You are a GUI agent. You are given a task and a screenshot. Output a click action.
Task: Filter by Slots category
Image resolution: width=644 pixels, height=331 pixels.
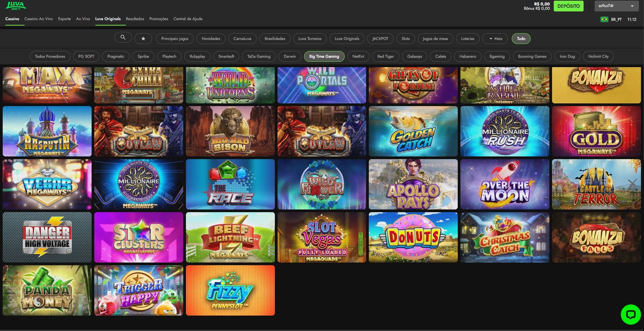coord(406,39)
